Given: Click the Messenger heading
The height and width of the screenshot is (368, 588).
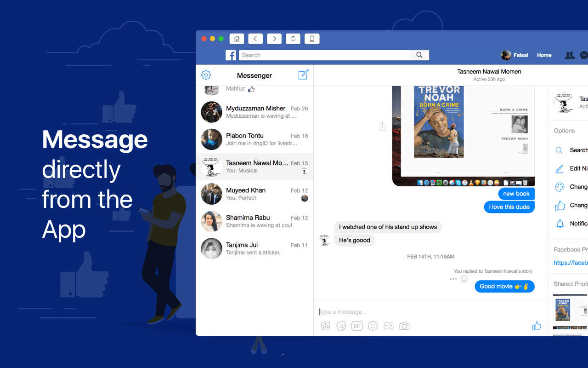Looking at the screenshot, I should 254,75.
